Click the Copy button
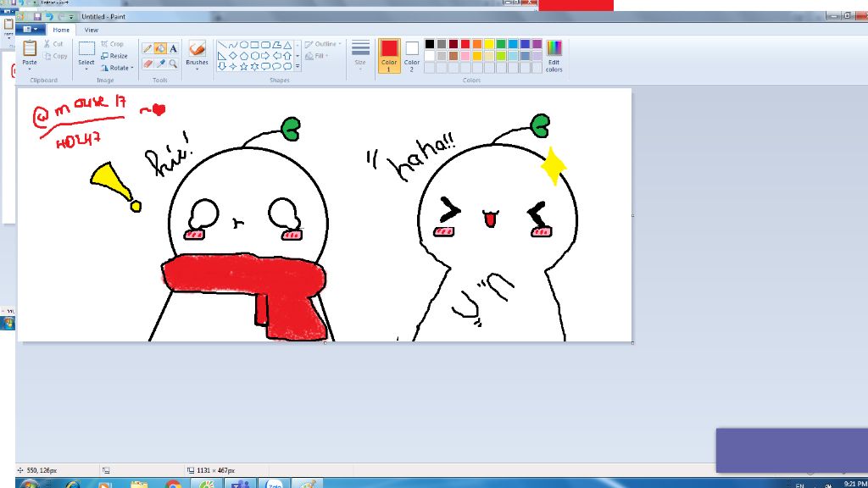The width and height of the screenshot is (868, 488). 55,56
